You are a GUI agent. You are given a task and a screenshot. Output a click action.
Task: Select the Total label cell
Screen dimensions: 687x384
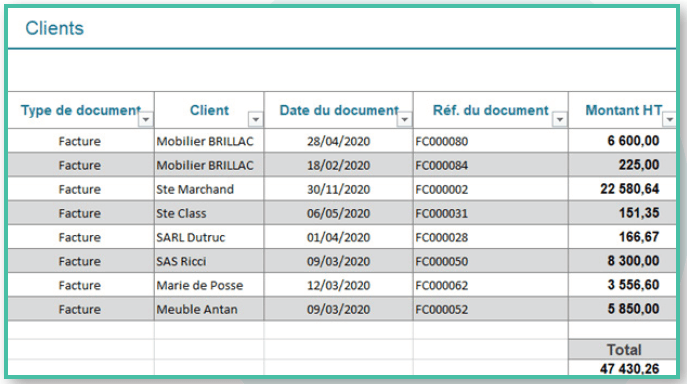[623, 349]
